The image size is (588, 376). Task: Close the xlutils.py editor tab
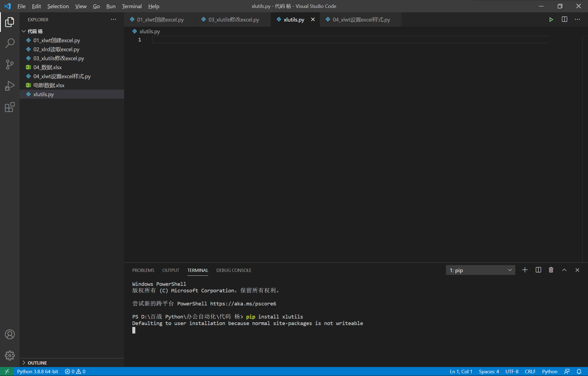313,19
